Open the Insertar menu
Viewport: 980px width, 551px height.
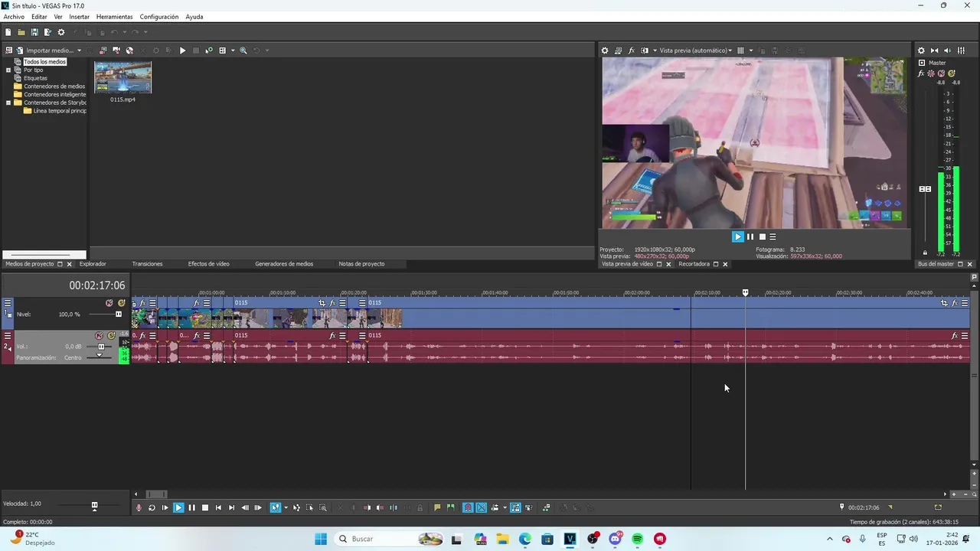(79, 17)
